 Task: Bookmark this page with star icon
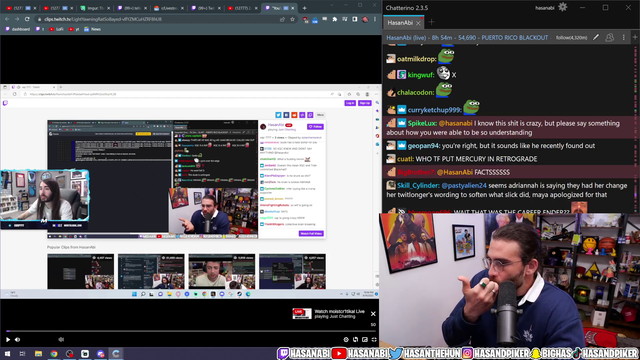pos(292,19)
